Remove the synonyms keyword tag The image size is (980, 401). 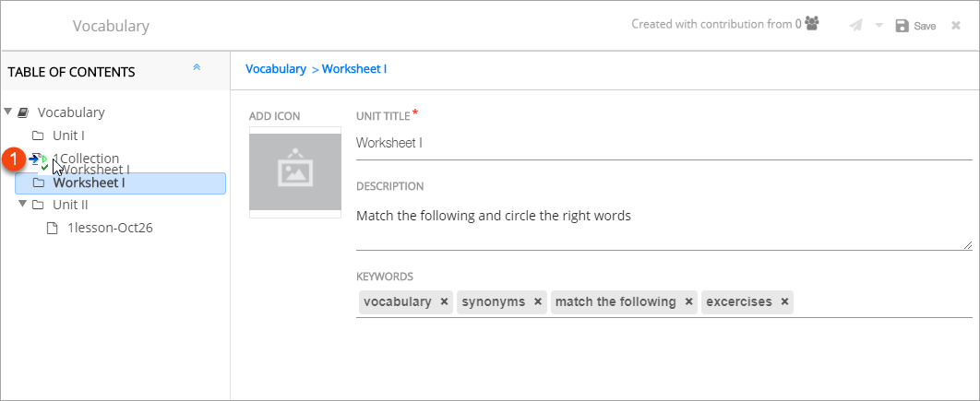click(538, 302)
